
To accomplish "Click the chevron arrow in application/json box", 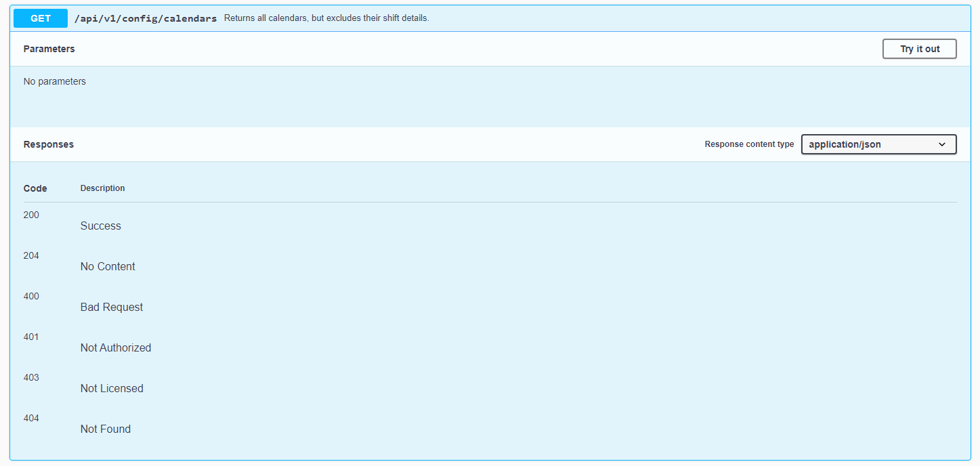I will [x=941, y=144].
